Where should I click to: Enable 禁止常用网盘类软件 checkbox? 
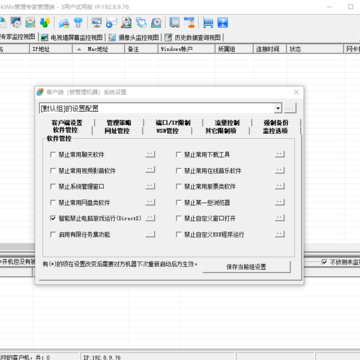pos(53,203)
